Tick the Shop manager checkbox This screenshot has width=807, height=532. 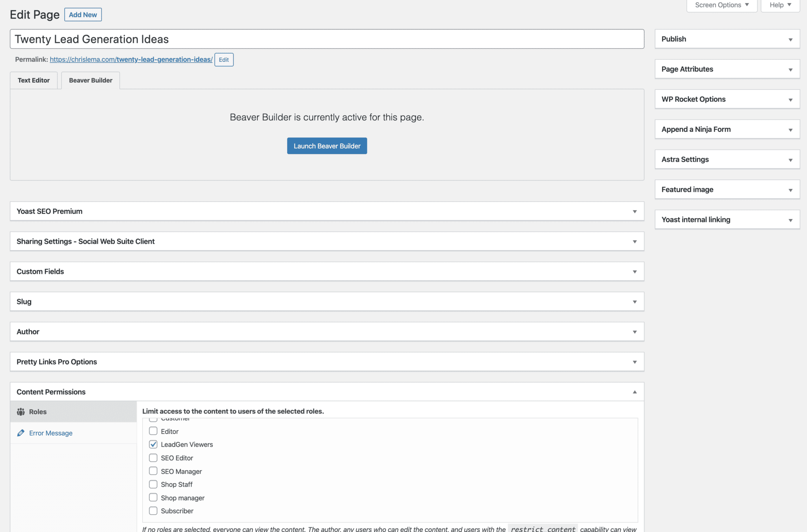coord(153,498)
